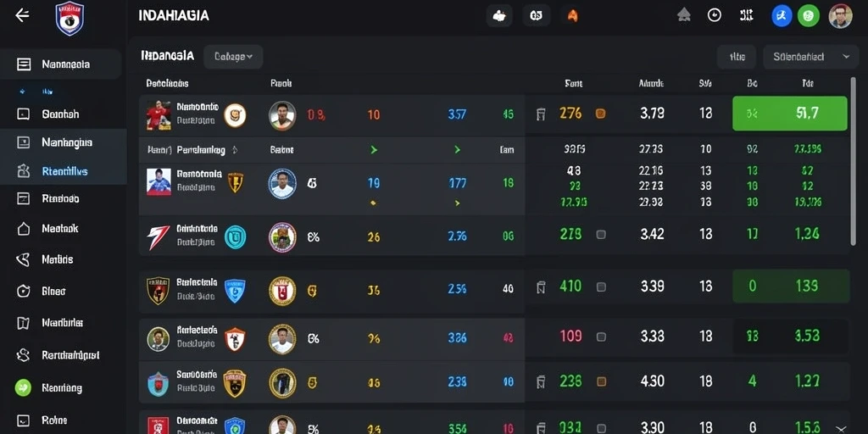Click the green smiley icon in the sidebar
This screenshot has height=434, width=868.
coord(23,388)
